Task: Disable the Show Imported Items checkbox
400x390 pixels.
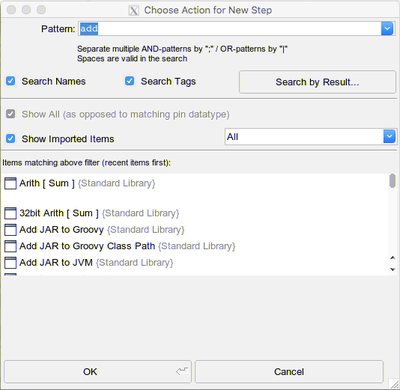Action: pyautogui.click(x=11, y=138)
